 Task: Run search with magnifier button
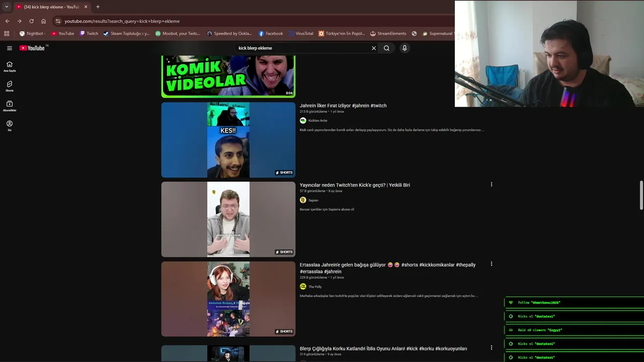pos(386,48)
